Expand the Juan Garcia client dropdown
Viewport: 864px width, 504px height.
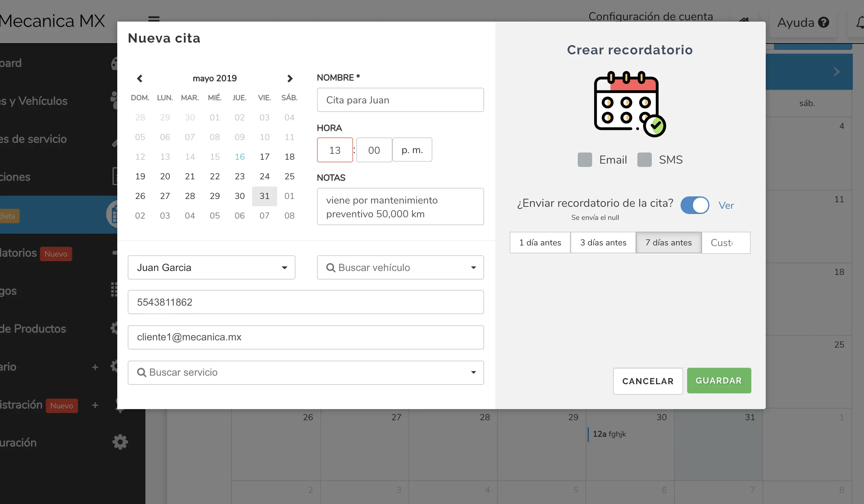(285, 268)
